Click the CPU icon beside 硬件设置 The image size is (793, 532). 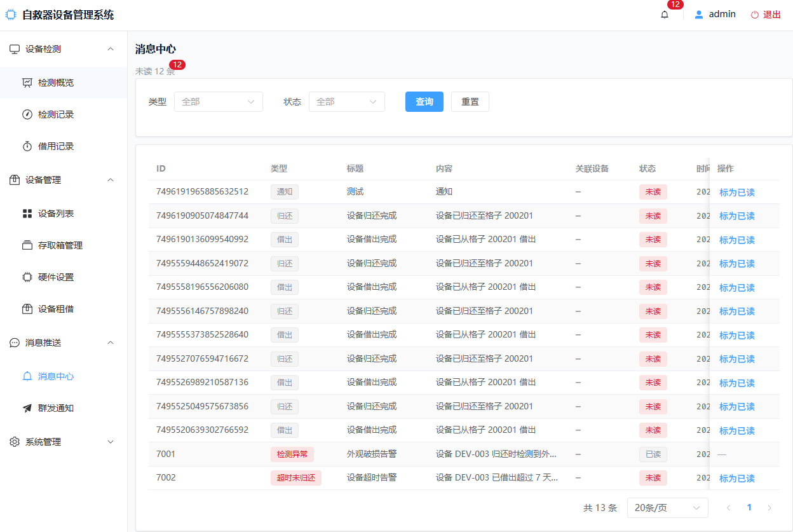(x=27, y=277)
